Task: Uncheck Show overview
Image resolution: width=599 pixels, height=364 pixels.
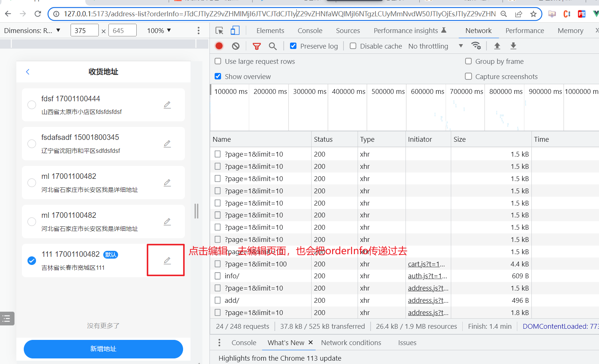Action: coord(218,76)
